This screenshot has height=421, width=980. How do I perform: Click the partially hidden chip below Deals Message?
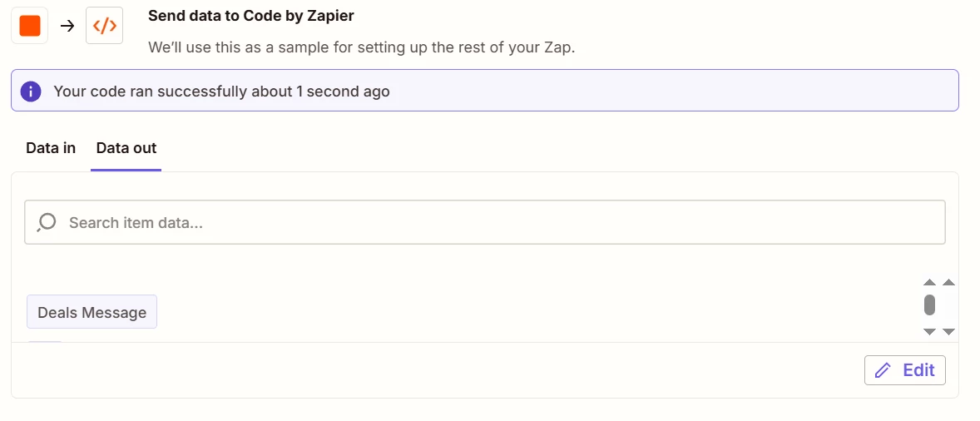point(45,342)
